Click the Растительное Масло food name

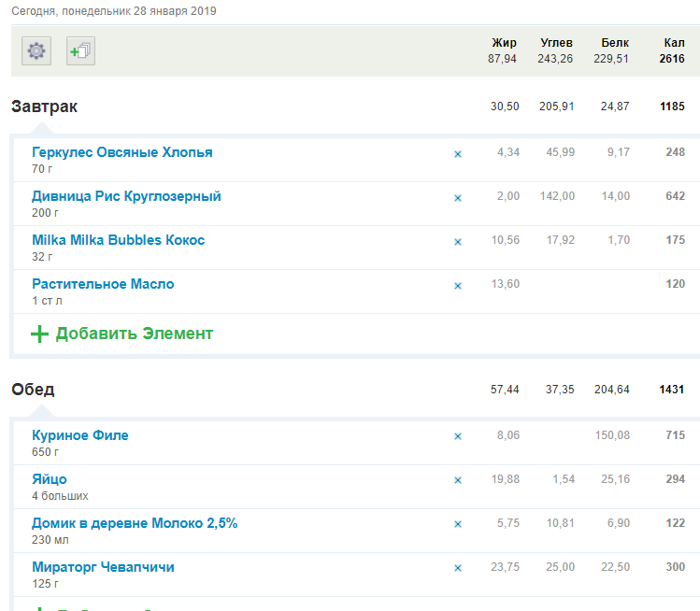(x=103, y=284)
